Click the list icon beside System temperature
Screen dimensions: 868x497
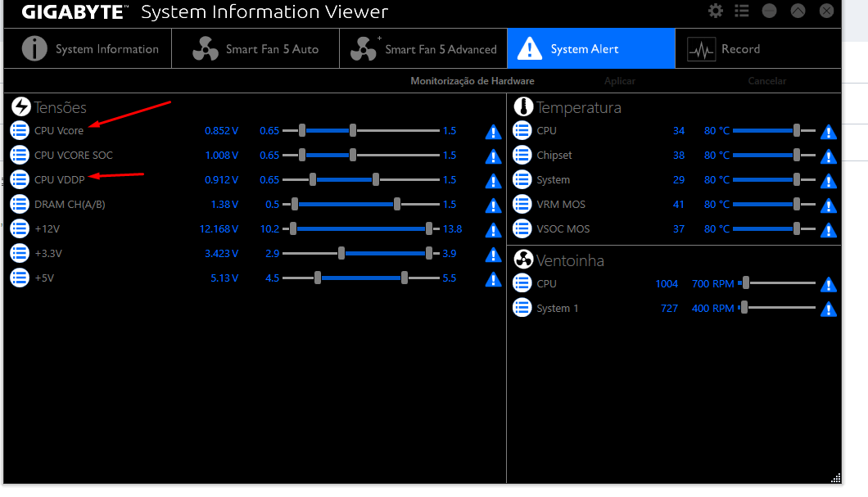[x=522, y=179]
